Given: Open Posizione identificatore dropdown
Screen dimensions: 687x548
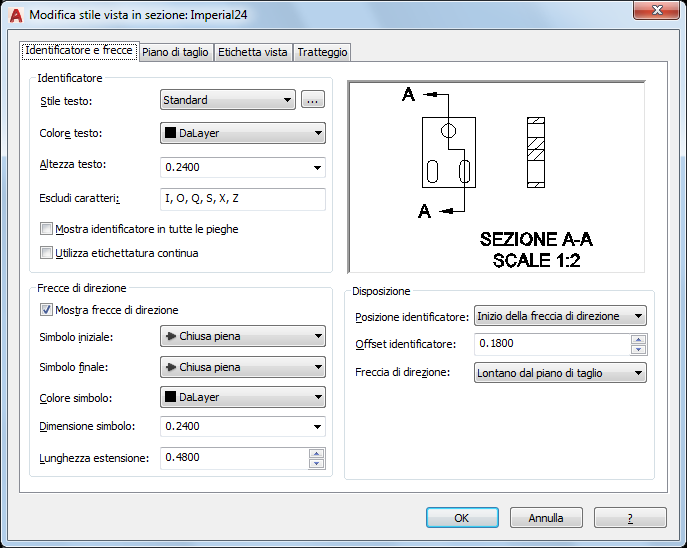Looking at the screenshot, I should click(x=560, y=316).
